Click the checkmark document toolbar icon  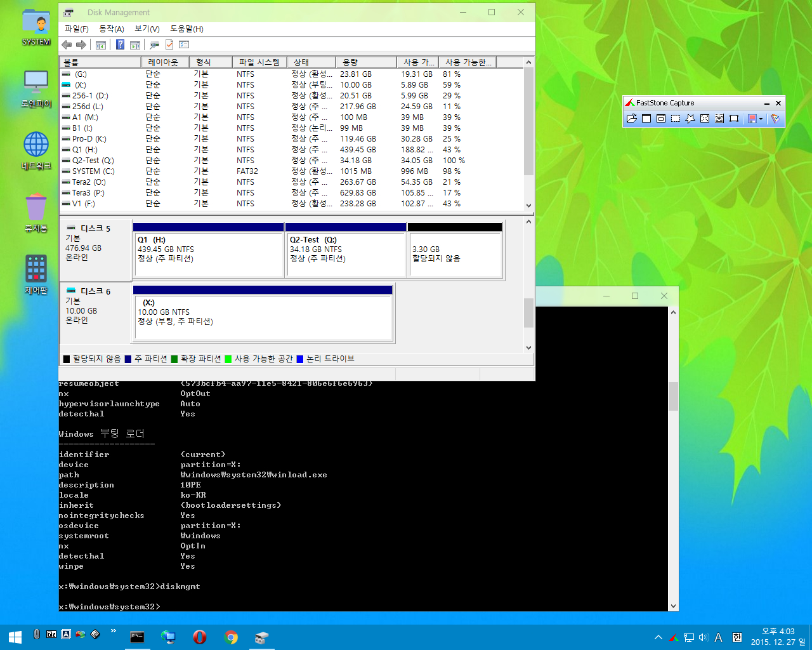tap(169, 45)
